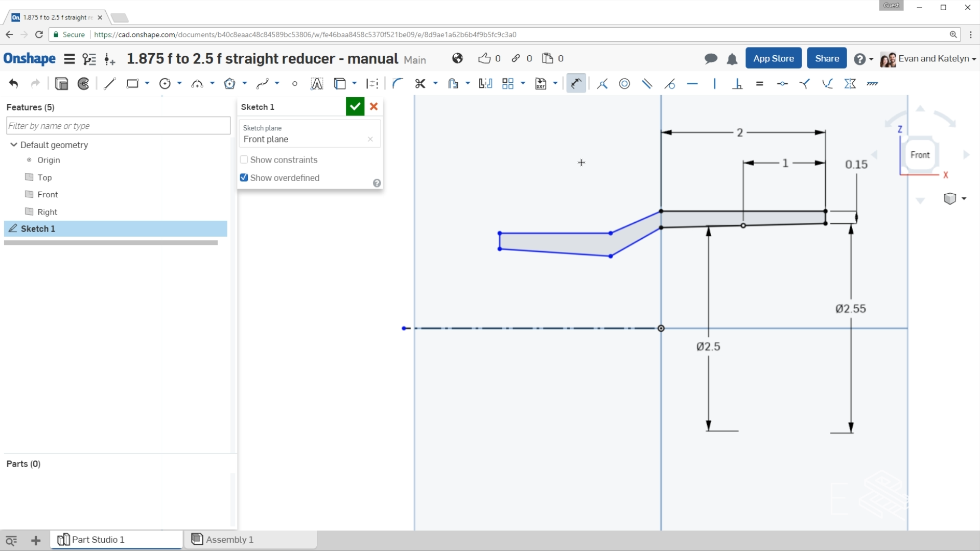980x551 pixels.
Task: Click the Onshape logo link
Action: coord(30,59)
